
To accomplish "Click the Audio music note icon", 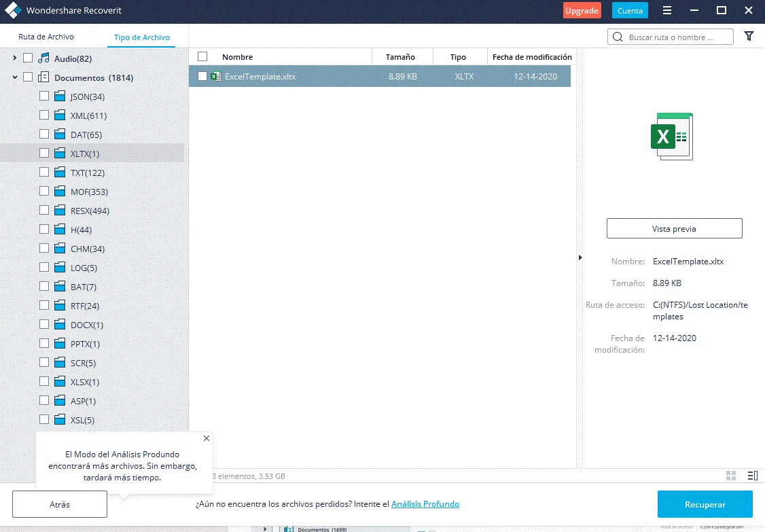I will coord(44,58).
